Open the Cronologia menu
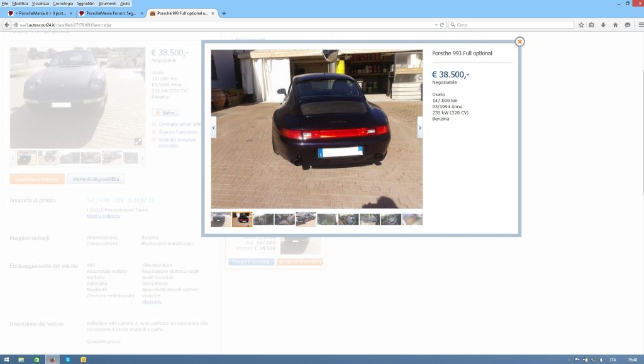Image resolution: width=644 pixels, height=364 pixels. pyautogui.click(x=63, y=3)
